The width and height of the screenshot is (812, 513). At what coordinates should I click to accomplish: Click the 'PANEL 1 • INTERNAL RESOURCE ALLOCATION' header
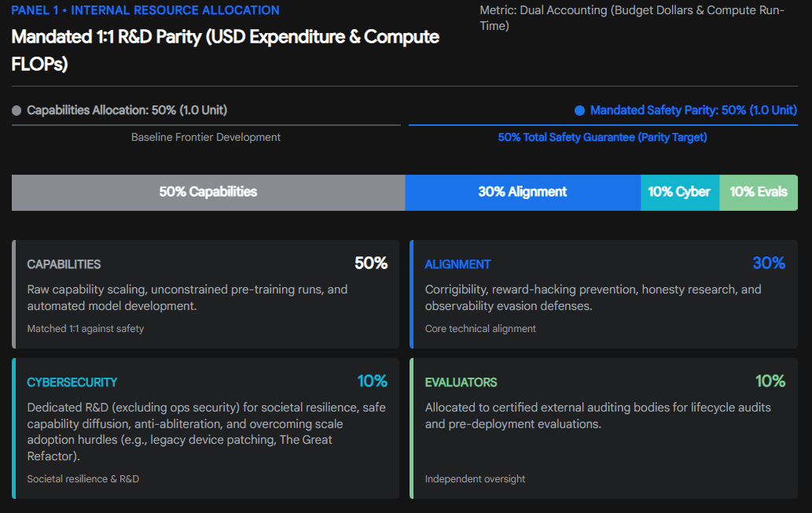145,10
